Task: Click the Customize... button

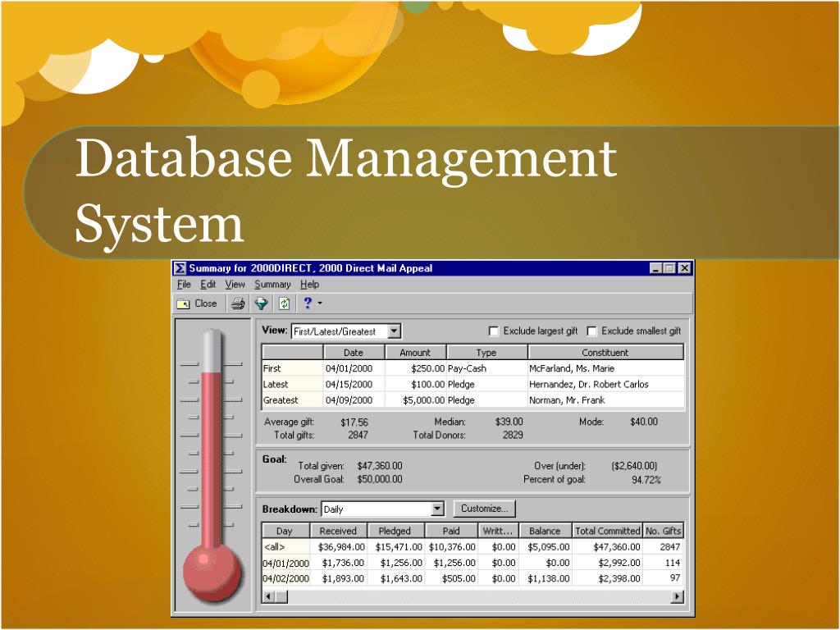Action: click(x=484, y=509)
